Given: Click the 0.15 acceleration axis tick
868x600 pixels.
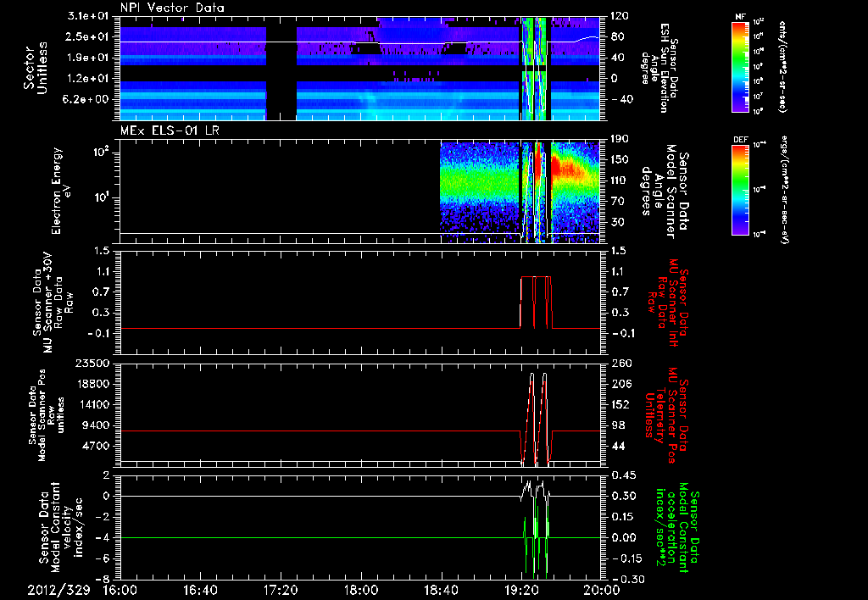Looking at the screenshot, I should click(623, 517).
